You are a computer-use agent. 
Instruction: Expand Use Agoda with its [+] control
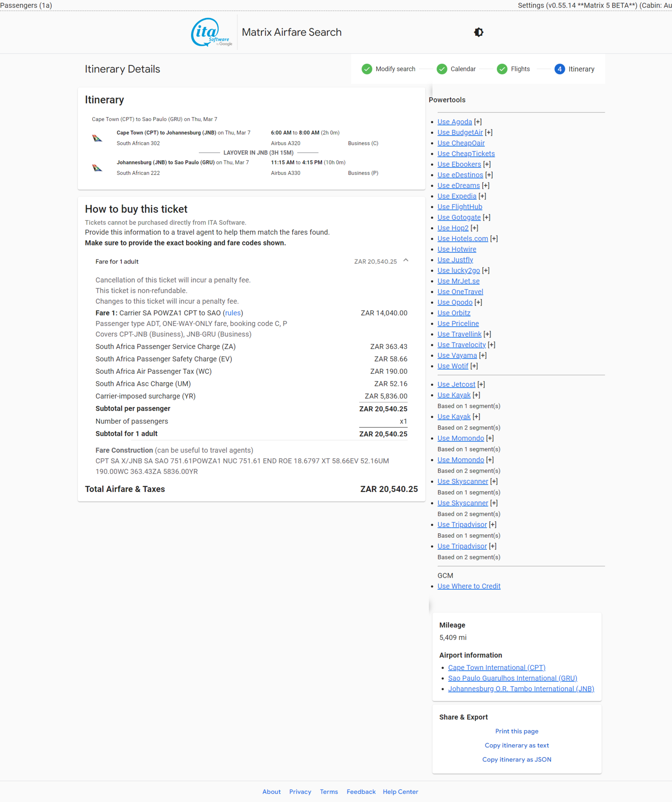click(478, 122)
